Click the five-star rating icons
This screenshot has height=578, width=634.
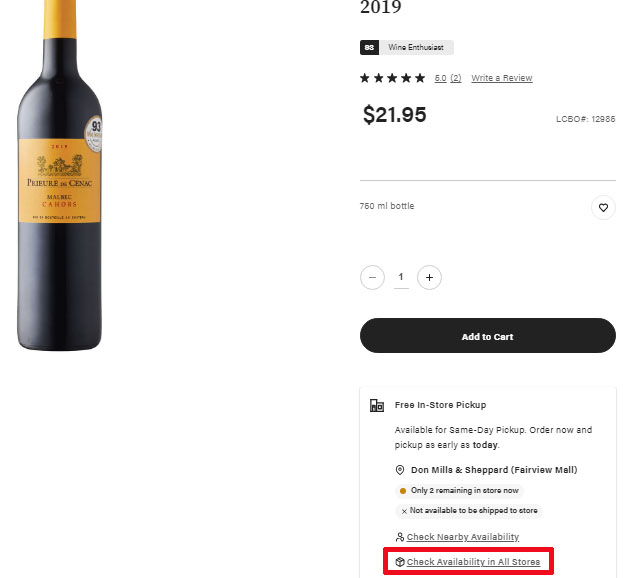[x=393, y=78]
